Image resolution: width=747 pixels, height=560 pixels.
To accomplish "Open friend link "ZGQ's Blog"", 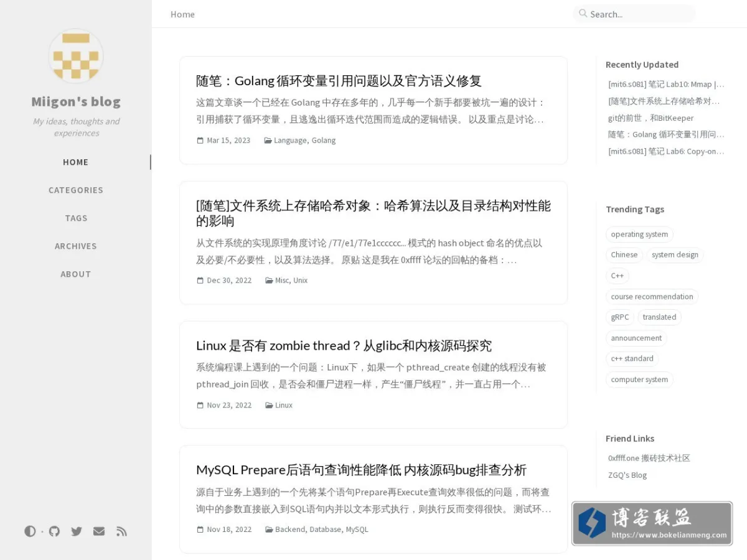I will pyautogui.click(x=627, y=475).
